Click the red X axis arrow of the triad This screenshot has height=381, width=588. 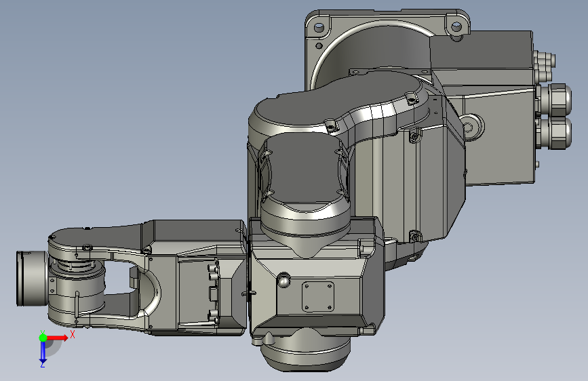point(57,338)
